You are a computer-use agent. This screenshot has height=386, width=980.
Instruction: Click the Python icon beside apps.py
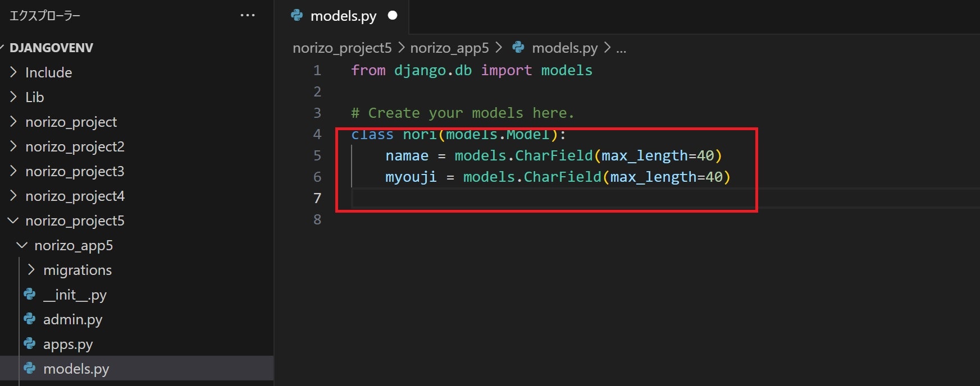pyautogui.click(x=30, y=344)
